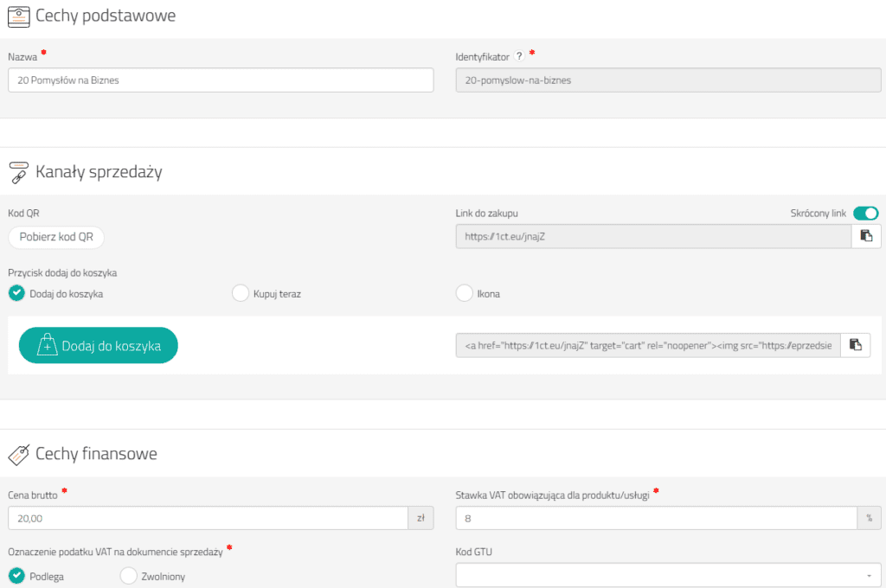The image size is (886, 588).
Task: Click the Cechy podstawowe section icon
Action: pyautogui.click(x=19, y=16)
